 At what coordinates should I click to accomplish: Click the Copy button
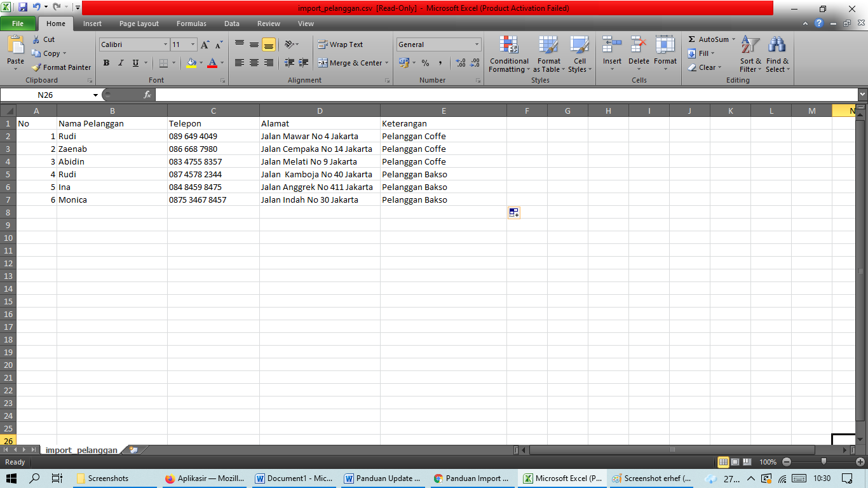[x=48, y=53]
